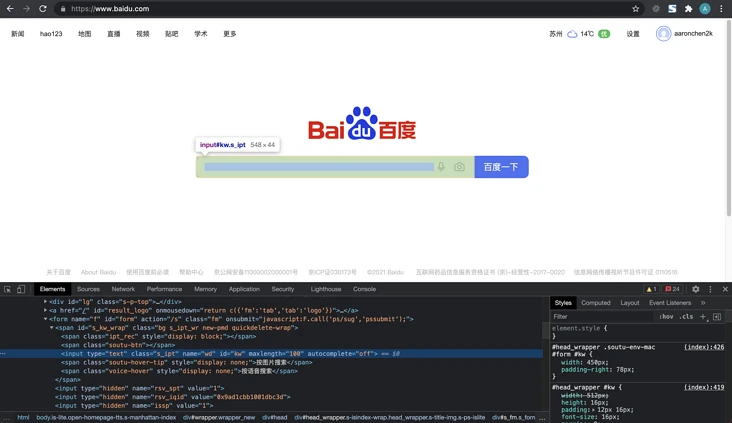Close the DevTools panel
This screenshot has width=732, height=423.
pos(725,289)
